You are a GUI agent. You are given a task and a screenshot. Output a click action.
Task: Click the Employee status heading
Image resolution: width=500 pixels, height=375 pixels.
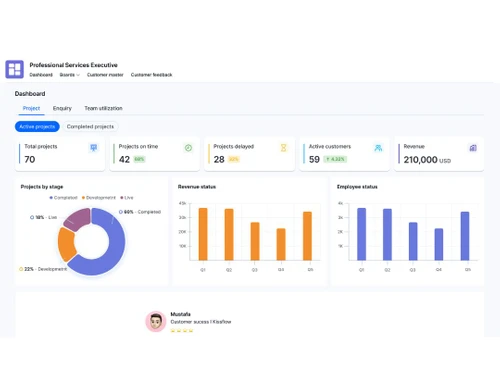pos(357,187)
